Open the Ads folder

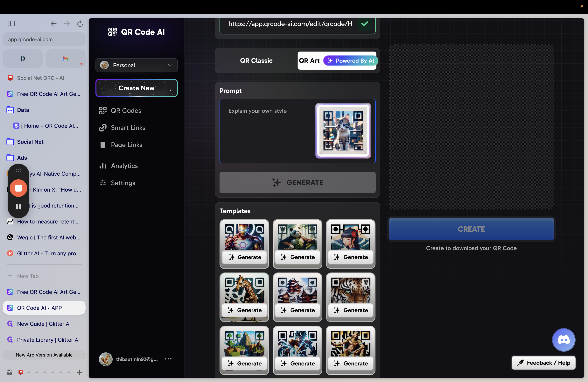coord(44,158)
